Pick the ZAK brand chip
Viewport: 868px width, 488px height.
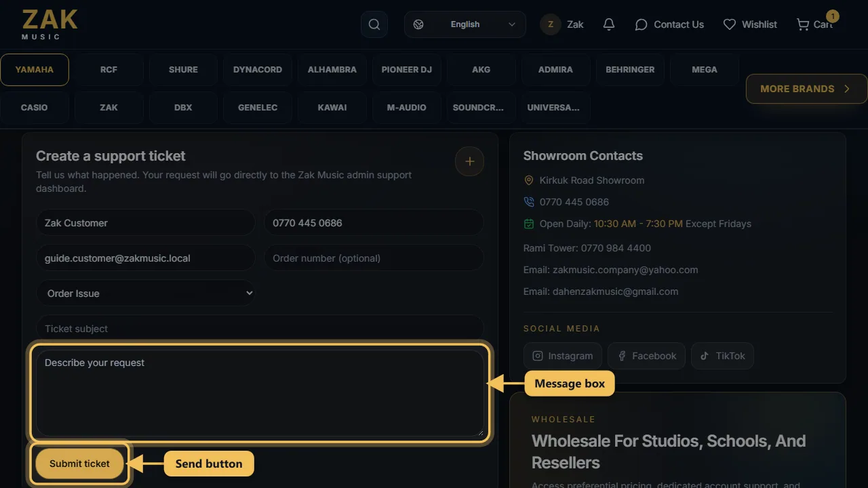click(x=108, y=108)
